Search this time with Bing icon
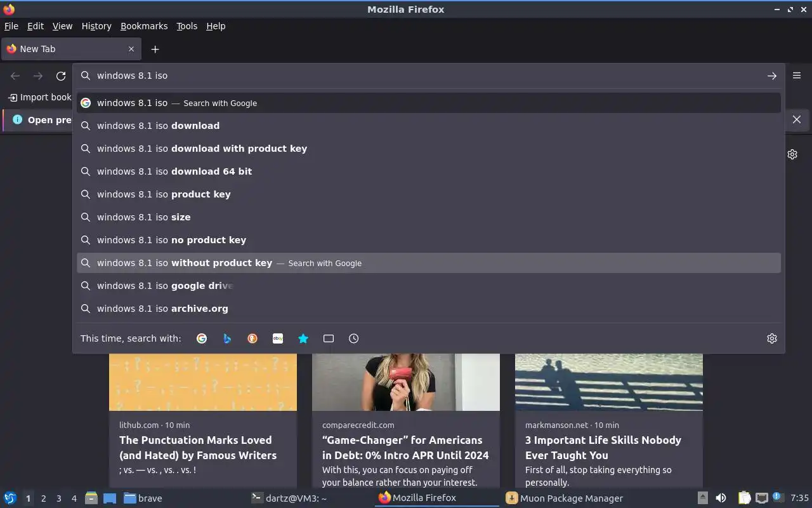Viewport: 812px width, 508px height. tap(227, 338)
